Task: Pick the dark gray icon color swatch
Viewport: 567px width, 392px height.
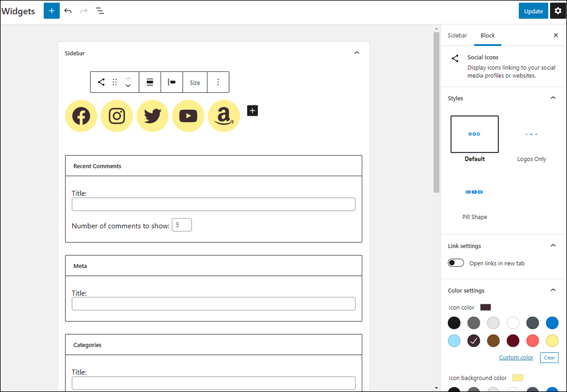Action: [473, 323]
